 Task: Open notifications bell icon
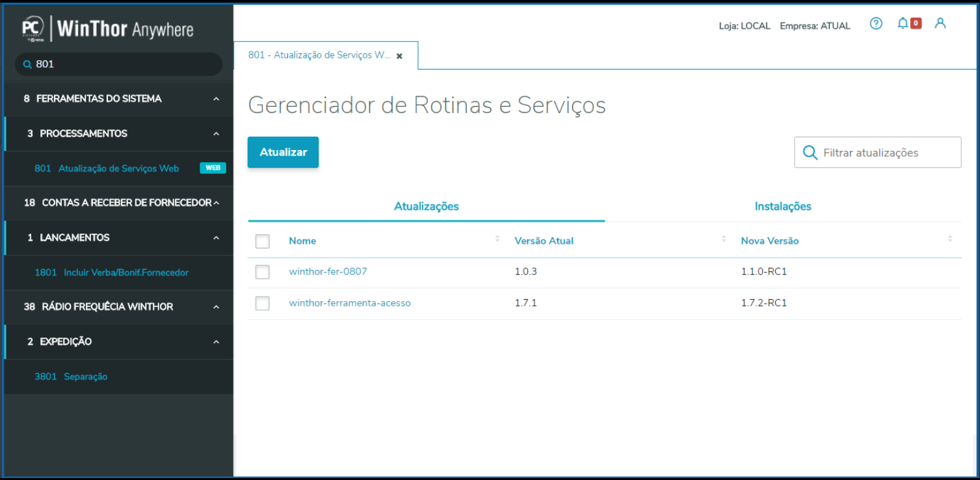(903, 23)
